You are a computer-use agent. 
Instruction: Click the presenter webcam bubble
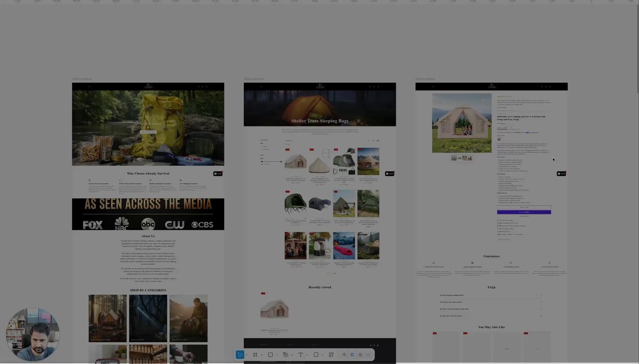click(33, 334)
